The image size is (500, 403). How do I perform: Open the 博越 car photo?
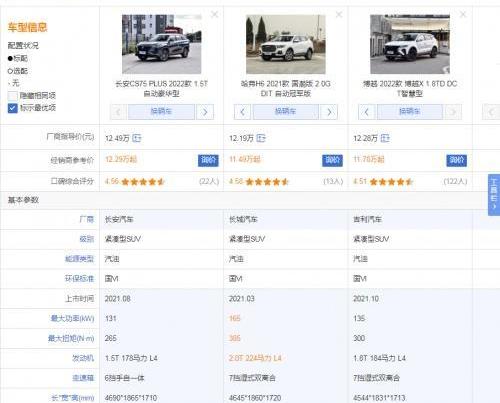tap(410, 44)
